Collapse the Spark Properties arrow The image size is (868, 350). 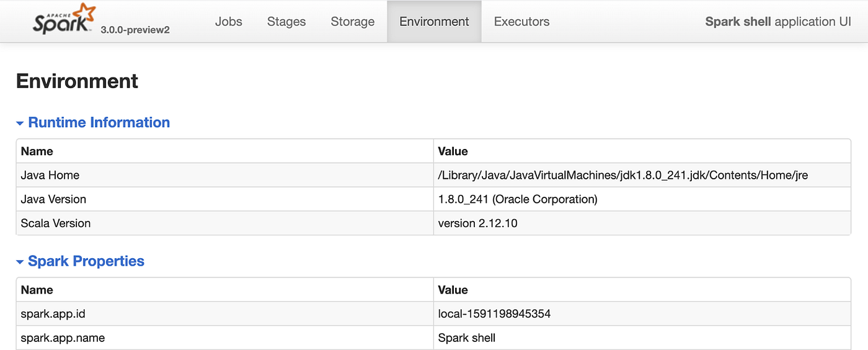[x=20, y=262]
